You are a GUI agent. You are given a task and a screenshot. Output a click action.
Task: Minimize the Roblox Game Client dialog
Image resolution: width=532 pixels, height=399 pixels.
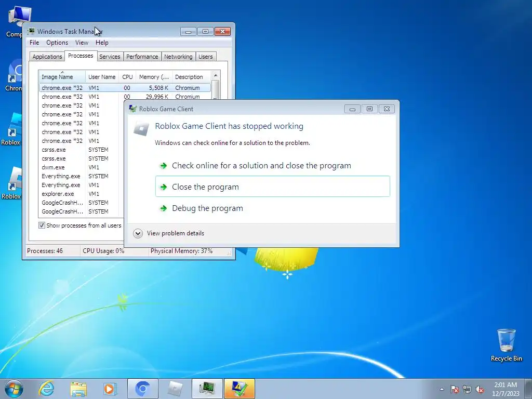[352, 109]
